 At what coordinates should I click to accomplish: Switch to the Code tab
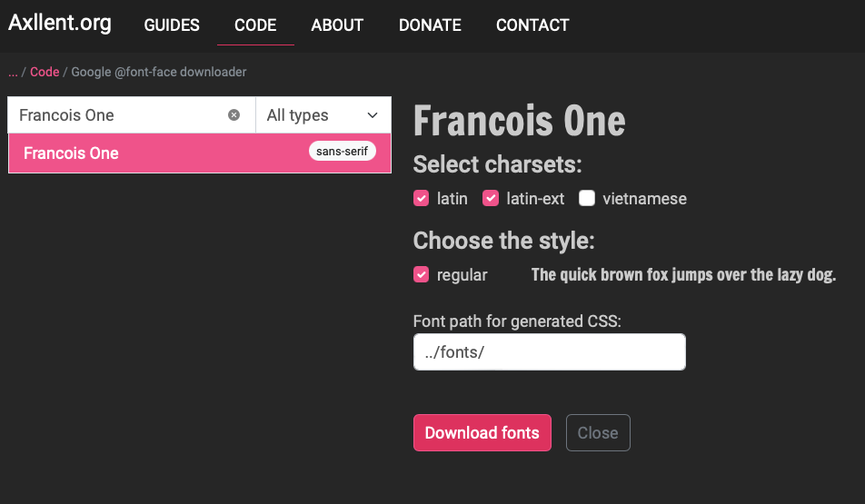tap(255, 25)
